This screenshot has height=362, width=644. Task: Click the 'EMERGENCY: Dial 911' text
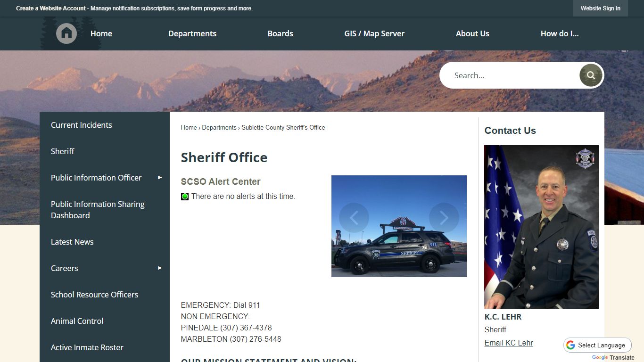[x=221, y=305]
